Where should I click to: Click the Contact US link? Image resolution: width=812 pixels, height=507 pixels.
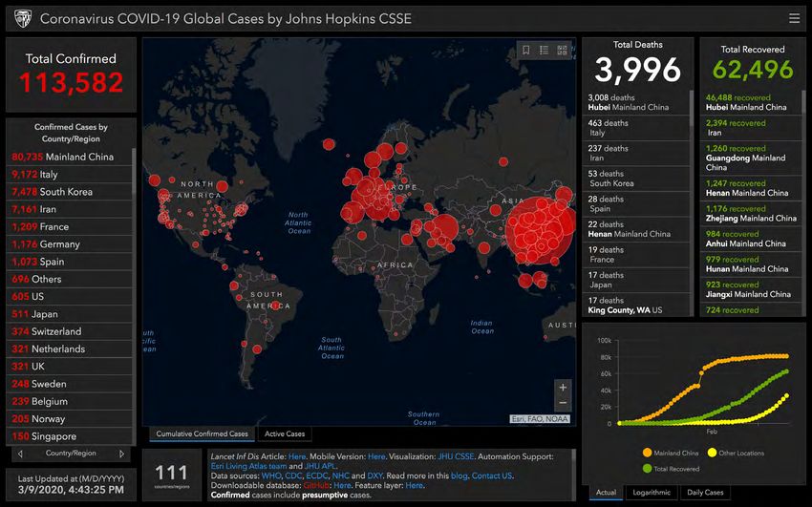coord(491,475)
